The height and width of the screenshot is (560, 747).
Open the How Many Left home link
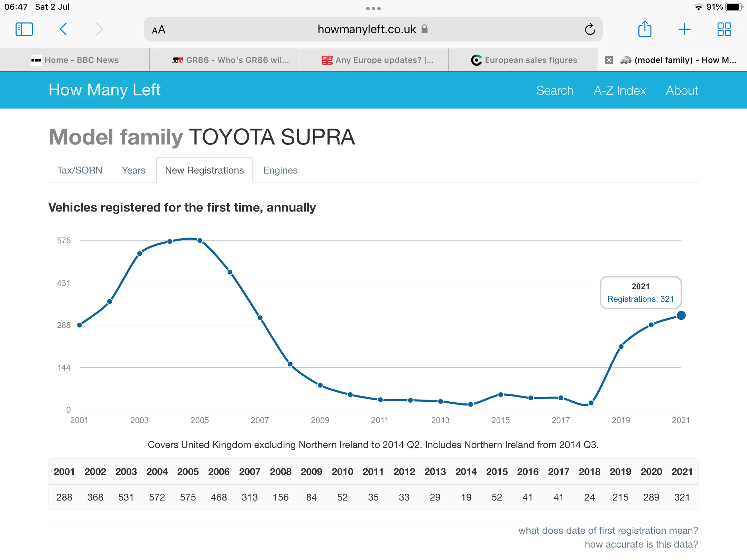pyautogui.click(x=104, y=90)
